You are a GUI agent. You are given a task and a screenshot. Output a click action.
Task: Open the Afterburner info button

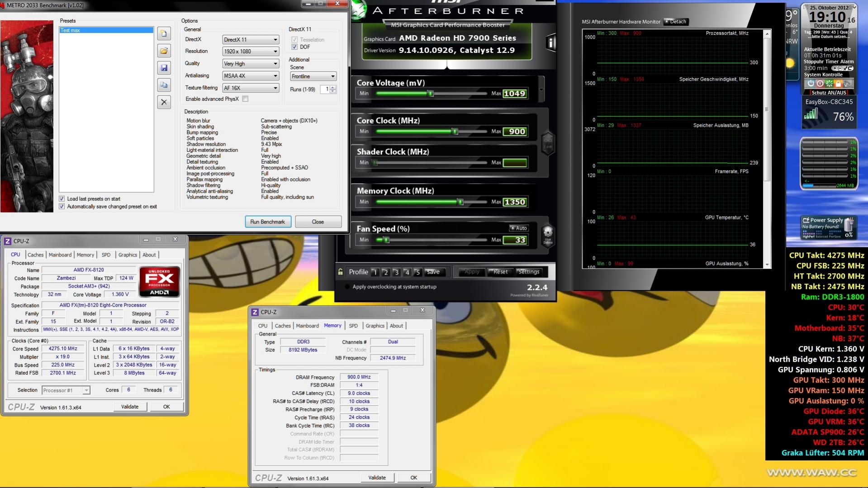point(550,43)
